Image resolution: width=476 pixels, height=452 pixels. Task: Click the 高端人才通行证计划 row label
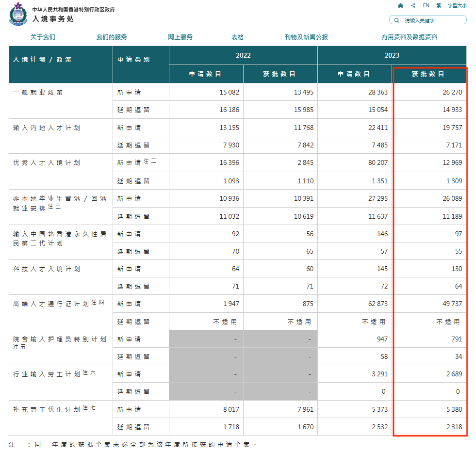(x=58, y=304)
